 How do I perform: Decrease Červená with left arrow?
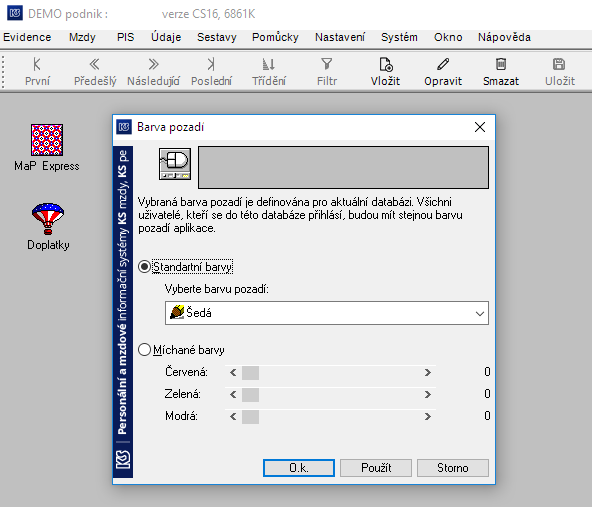[x=233, y=373]
